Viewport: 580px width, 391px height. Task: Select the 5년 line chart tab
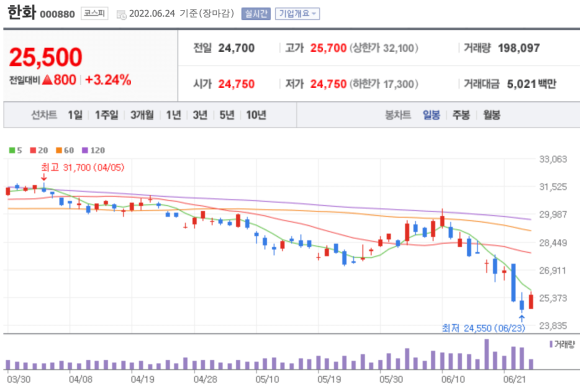227,115
